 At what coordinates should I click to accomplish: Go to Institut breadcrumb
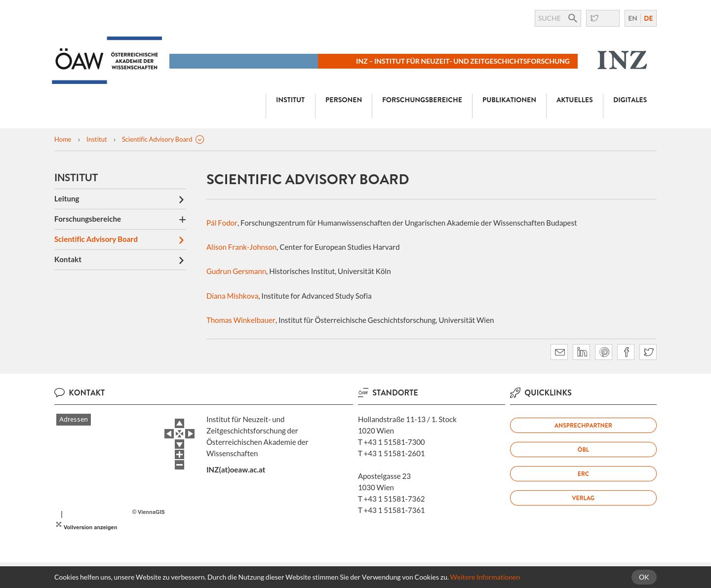click(97, 140)
